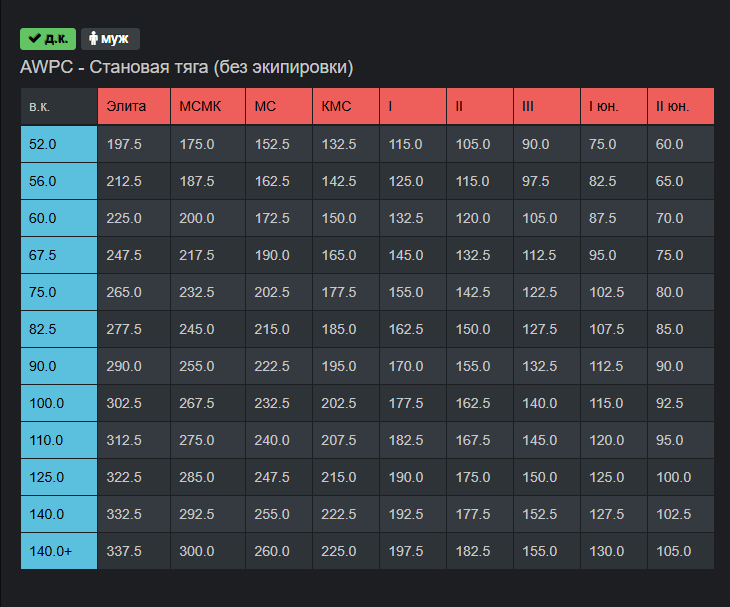Click the II юн. column header
730x607 pixels.
[x=681, y=106]
